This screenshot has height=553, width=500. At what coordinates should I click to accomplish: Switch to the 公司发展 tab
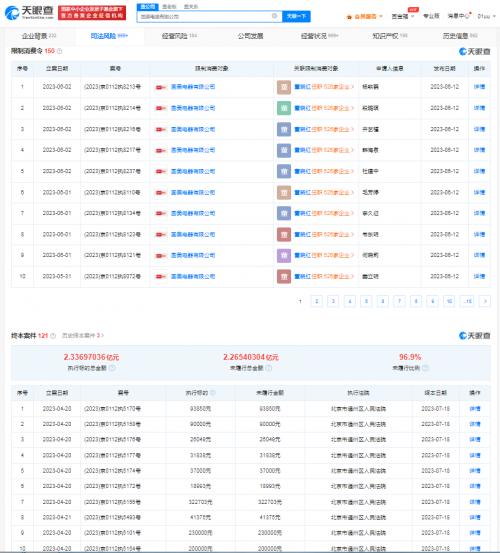pyautogui.click(x=250, y=36)
